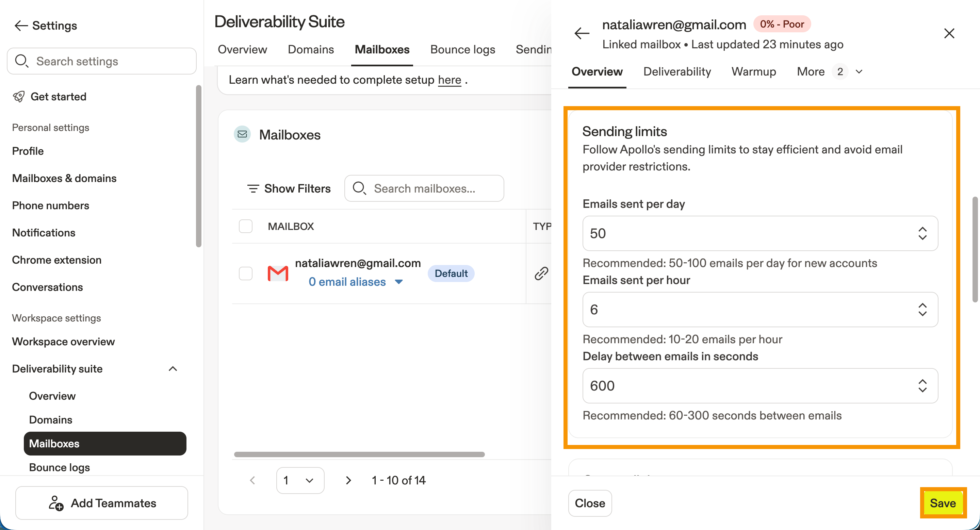Expand the 0 email aliases dropdown
980x530 pixels.
tap(399, 282)
